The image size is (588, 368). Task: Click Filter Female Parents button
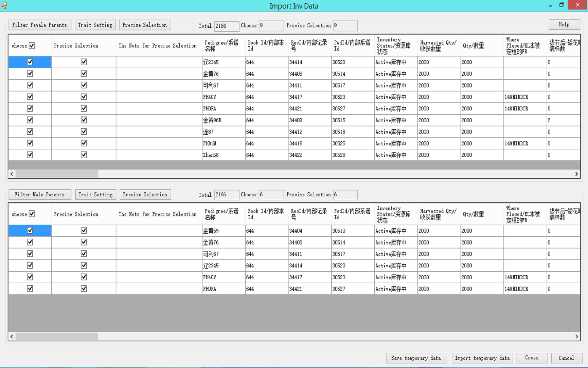click(x=40, y=25)
